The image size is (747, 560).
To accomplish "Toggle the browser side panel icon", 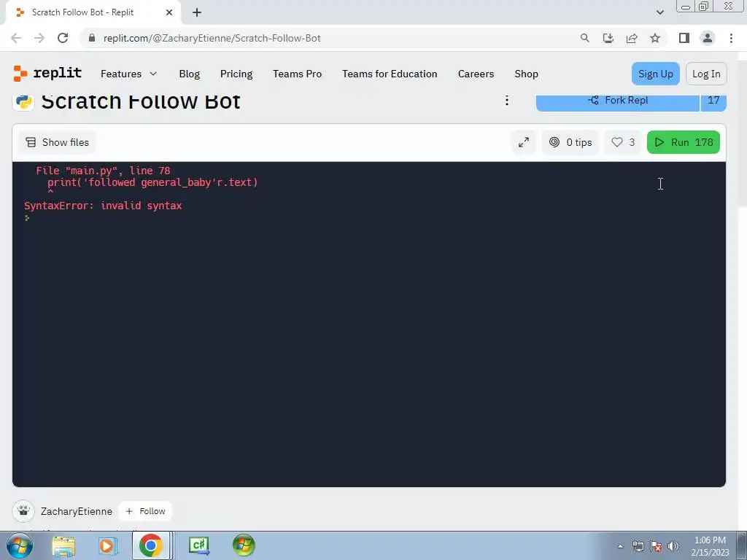I will 684,38.
